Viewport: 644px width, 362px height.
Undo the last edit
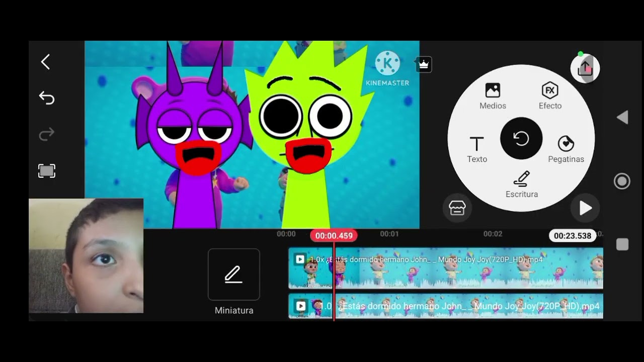46,98
